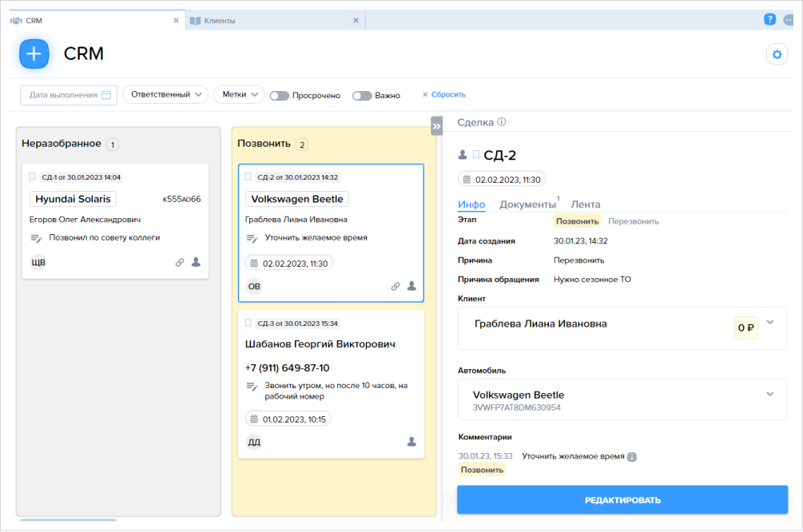Click the РЕДАКТИРОВАТЬ button

click(622, 500)
